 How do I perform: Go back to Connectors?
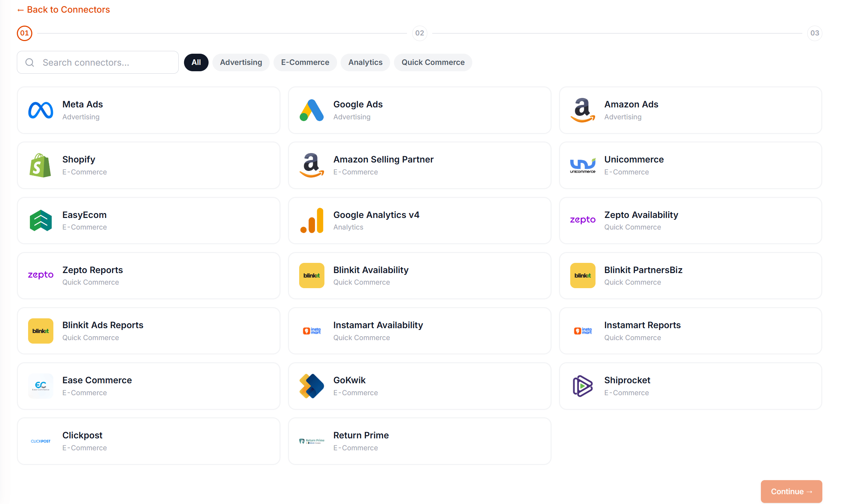click(x=64, y=9)
